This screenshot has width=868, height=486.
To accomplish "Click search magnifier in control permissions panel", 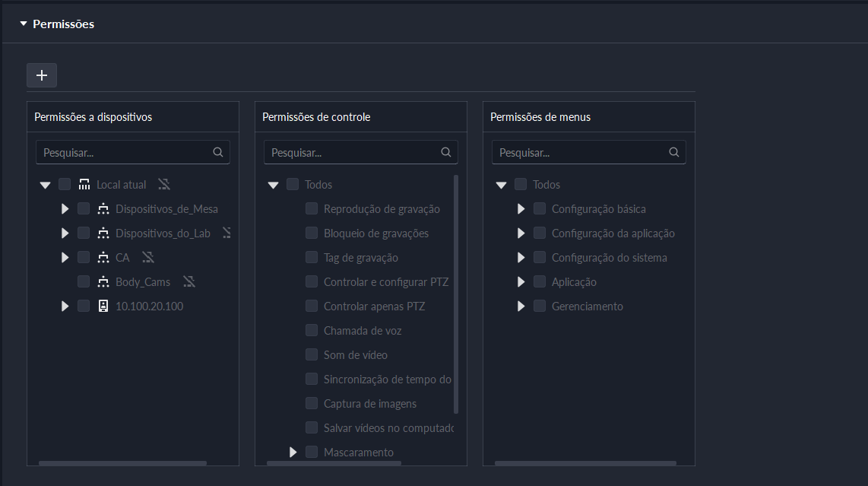I will pos(446,152).
